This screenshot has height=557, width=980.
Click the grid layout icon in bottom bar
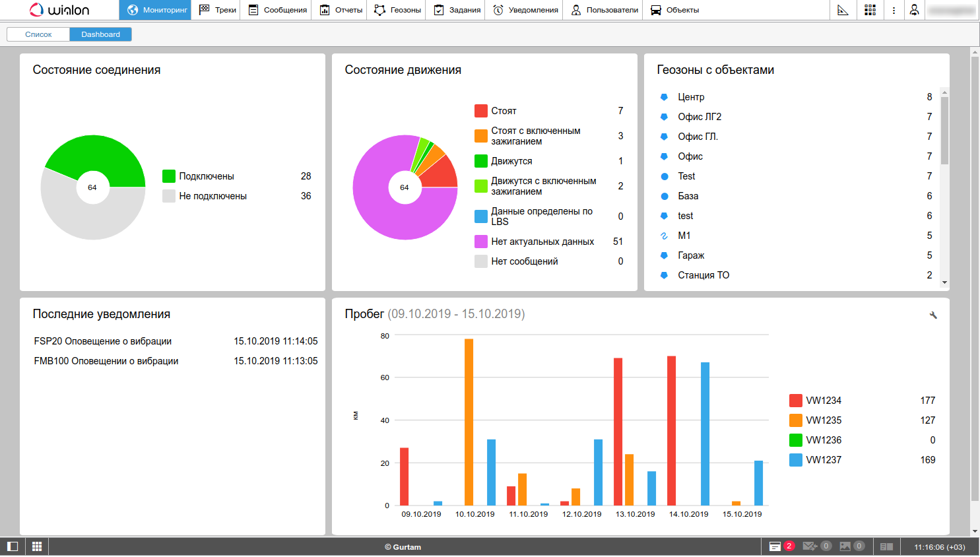click(x=37, y=546)
